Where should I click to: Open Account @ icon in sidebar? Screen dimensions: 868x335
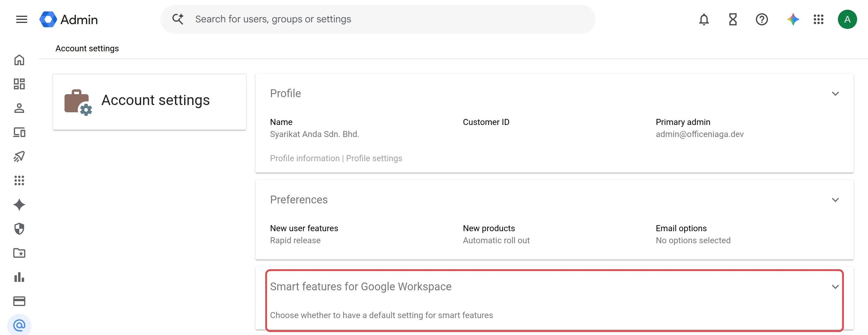19,325
